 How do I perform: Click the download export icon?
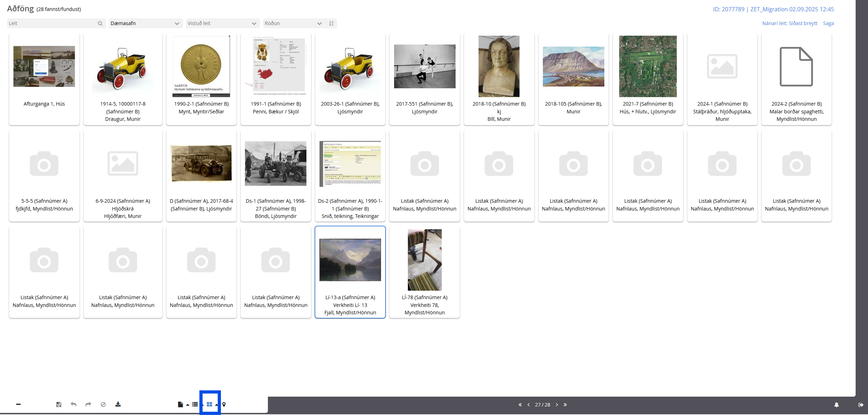[x=118, y=404]
